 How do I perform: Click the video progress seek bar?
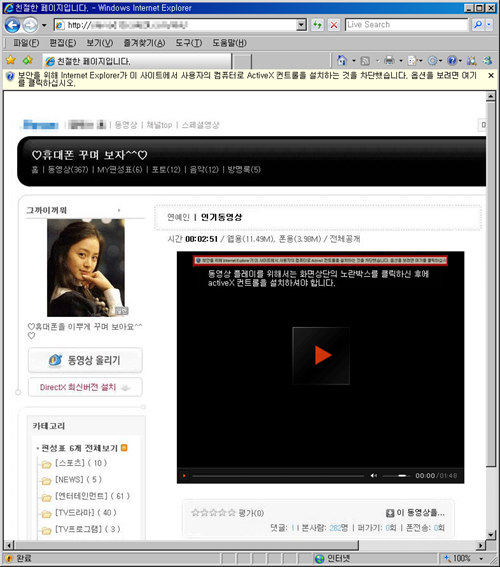[278, 476]
